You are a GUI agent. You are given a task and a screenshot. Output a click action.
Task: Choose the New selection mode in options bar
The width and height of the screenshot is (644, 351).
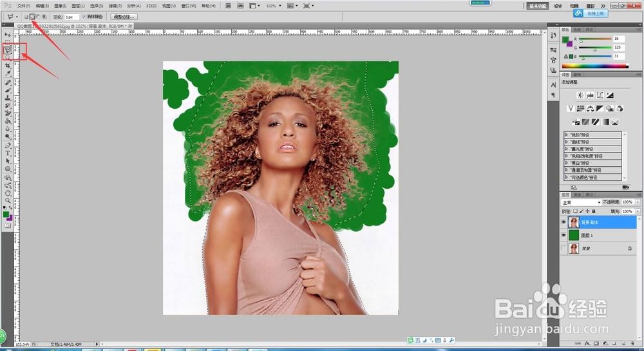[x=26, y=17]
